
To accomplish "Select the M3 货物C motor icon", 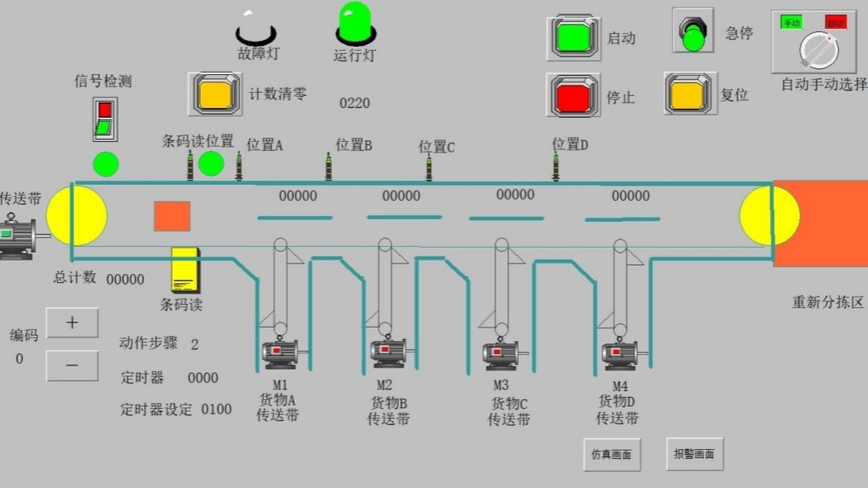I will pyautogui.click(x=500, y=352).
